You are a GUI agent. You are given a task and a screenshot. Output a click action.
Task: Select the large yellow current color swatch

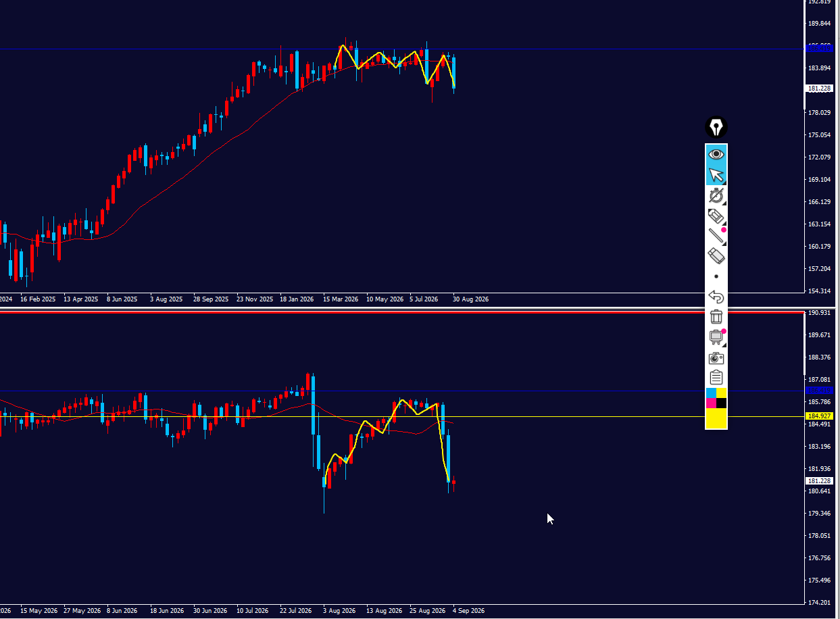716,418
